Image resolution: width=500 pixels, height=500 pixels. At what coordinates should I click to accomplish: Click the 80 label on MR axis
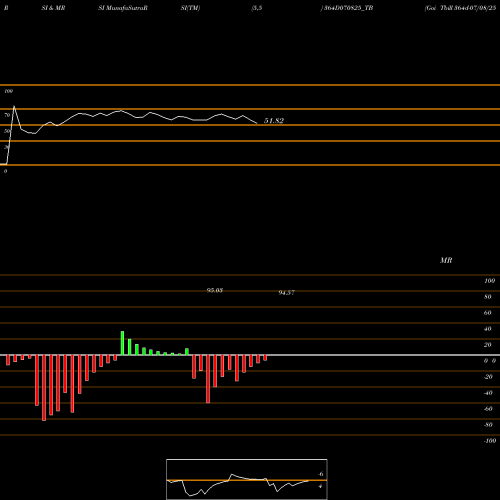point(488,297)
